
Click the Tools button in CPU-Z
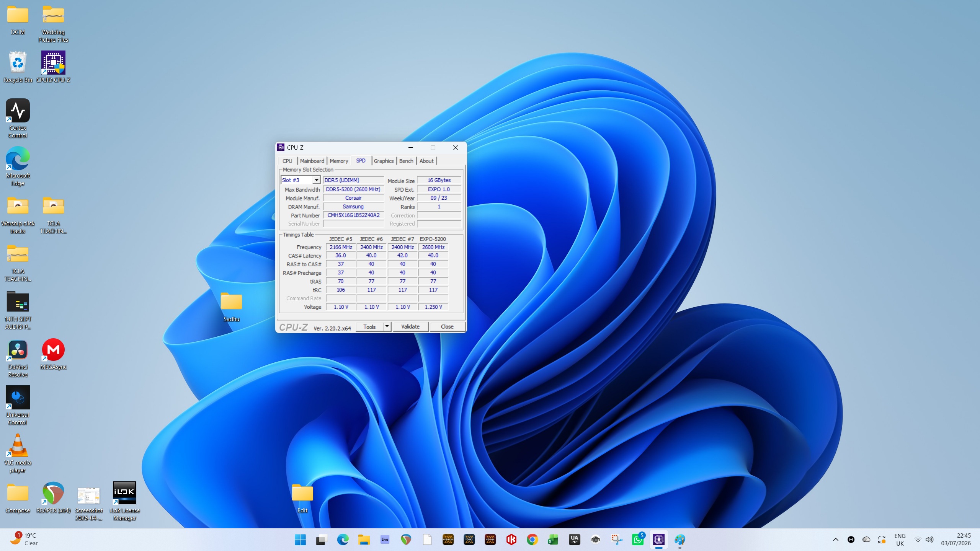[x=369, y=326]
